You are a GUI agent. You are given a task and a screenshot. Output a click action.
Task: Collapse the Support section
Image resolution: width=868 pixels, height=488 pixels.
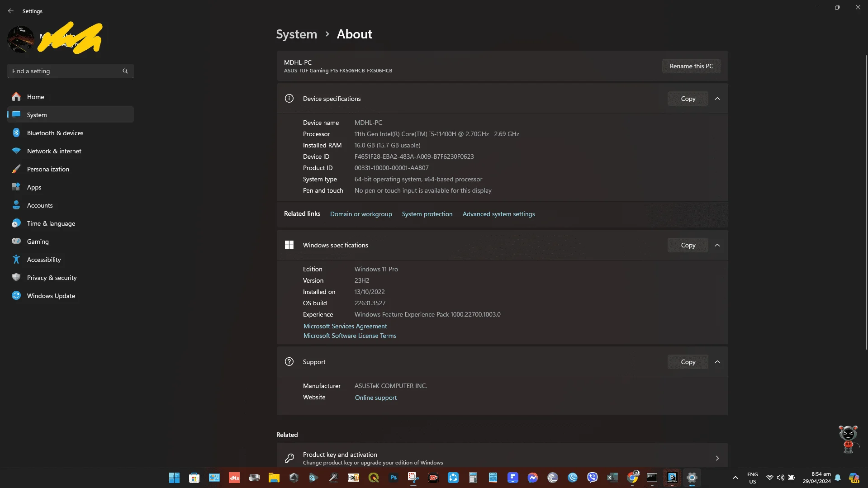point(717,362)
